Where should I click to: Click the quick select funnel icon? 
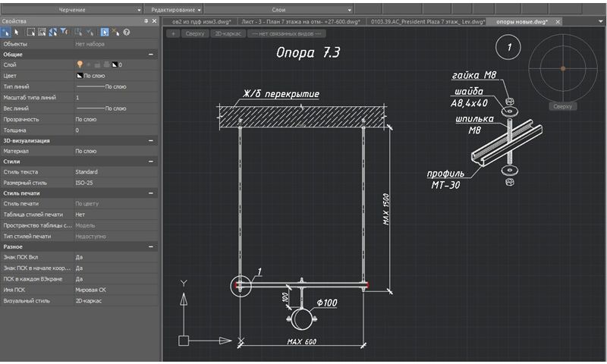pyautogui.click(x=64, y=33)
